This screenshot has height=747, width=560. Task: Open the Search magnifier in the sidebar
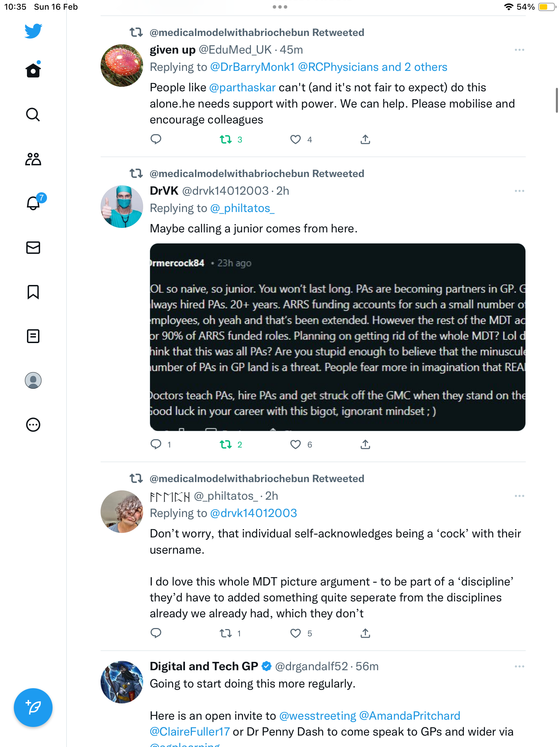click(x=33, y=114)
